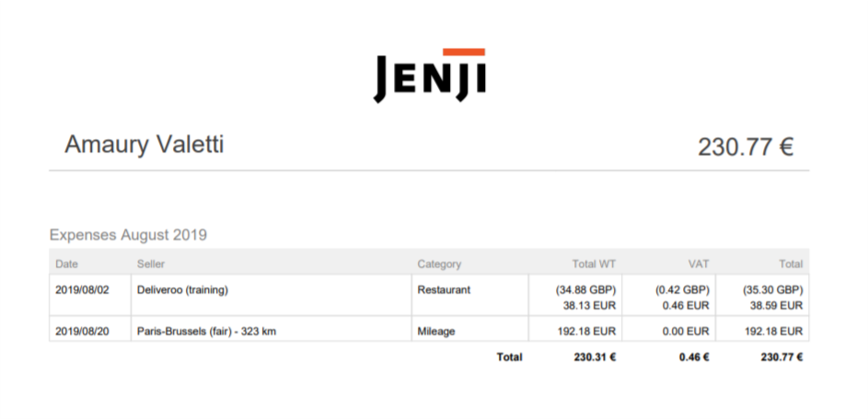Viewport: 868px width, 419px height.
Task: Click the Expenses August 2019 heading
Action: (x=128, y=235)
